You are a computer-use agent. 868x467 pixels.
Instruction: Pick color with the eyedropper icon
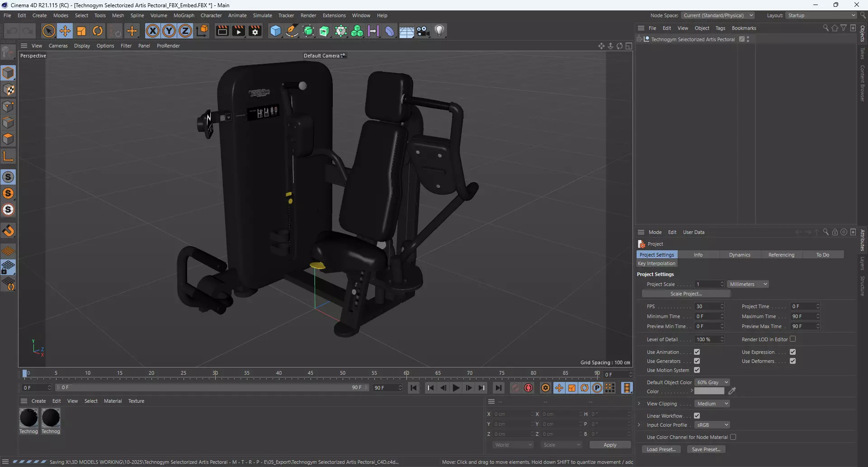pyautogui.click(x=732, y=391)
